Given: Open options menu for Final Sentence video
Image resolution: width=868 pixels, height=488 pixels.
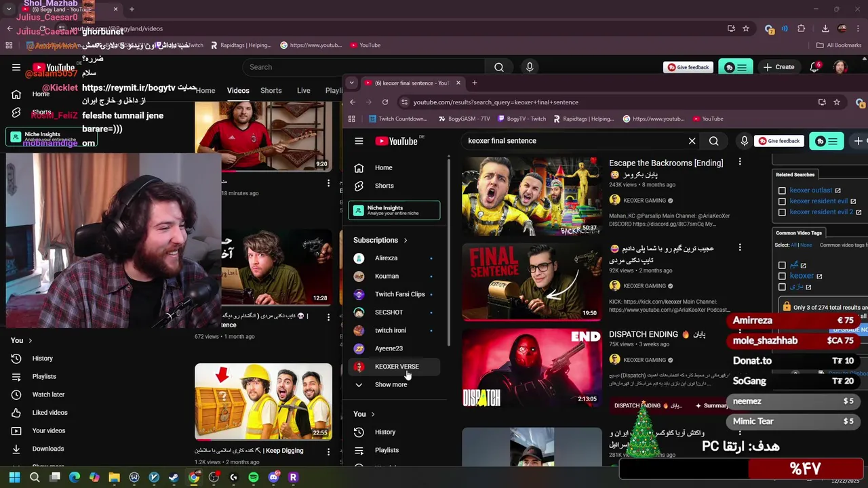Looking at the screenshot, I should (x=740, y=248).
